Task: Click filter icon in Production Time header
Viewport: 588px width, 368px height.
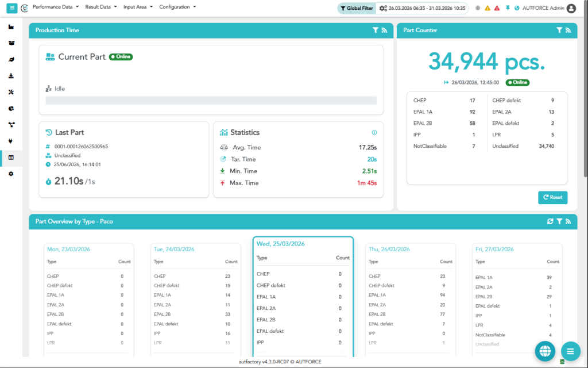Action: tap(376, 30)
